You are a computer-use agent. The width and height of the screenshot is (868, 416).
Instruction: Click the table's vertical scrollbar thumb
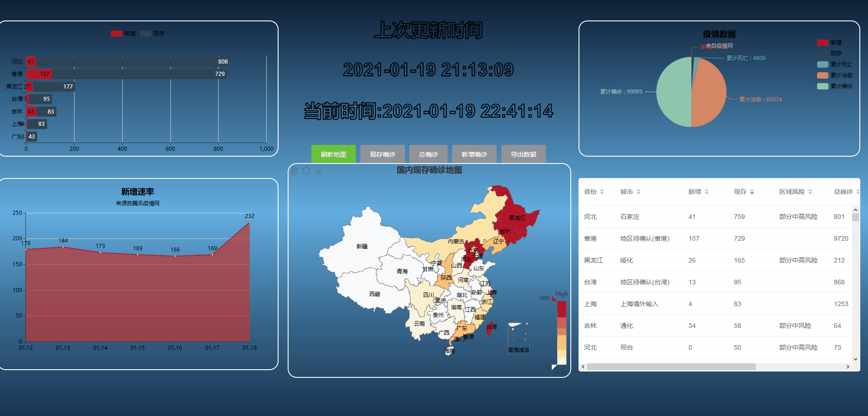(x=855, y=218)
